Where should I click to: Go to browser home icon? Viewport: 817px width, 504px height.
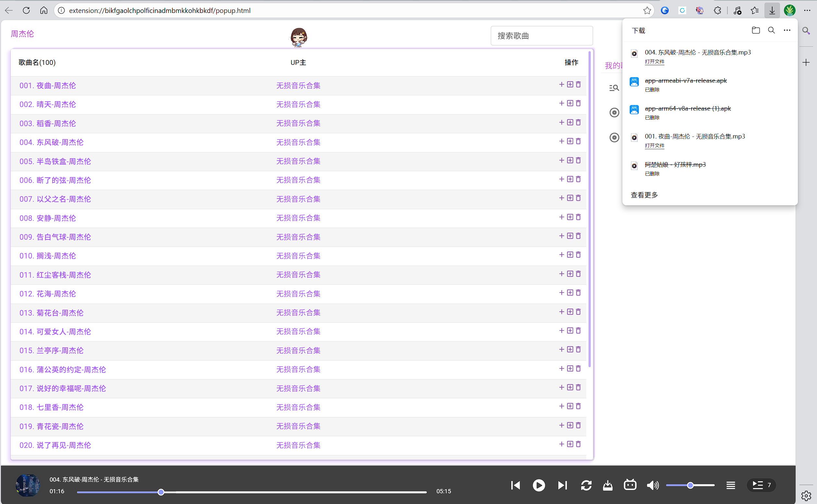(44, 10)
